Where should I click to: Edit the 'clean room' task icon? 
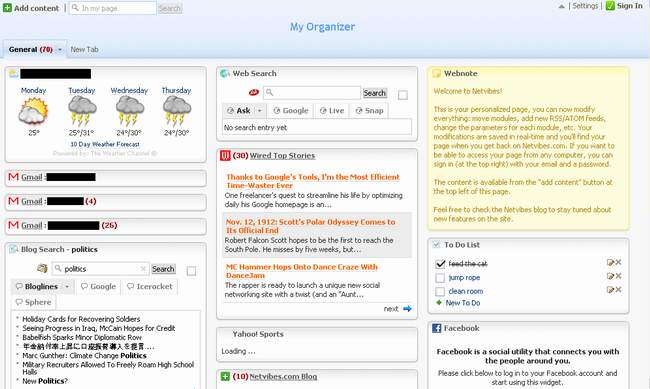pyautogui.click(x=610, y=290)
